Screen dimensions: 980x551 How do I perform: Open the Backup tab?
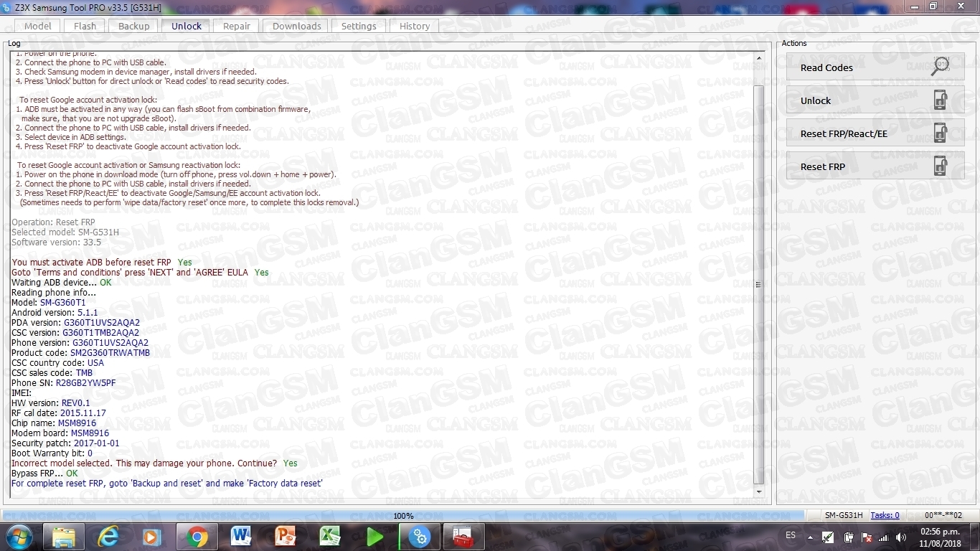point(134,26)
